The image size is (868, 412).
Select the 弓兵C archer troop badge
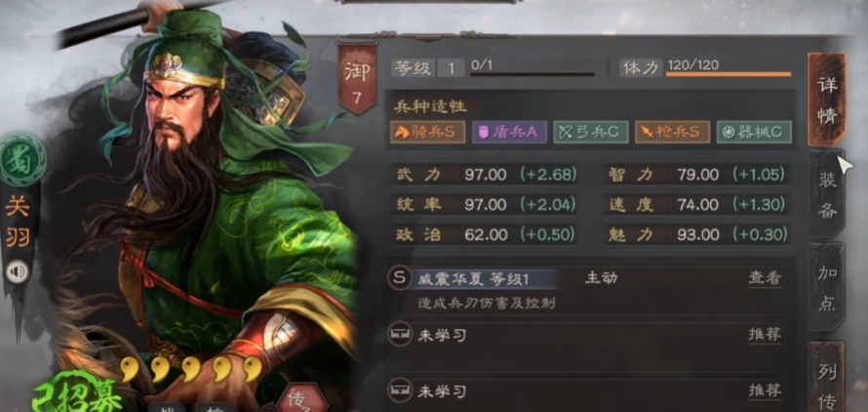[x=591, y=132]
